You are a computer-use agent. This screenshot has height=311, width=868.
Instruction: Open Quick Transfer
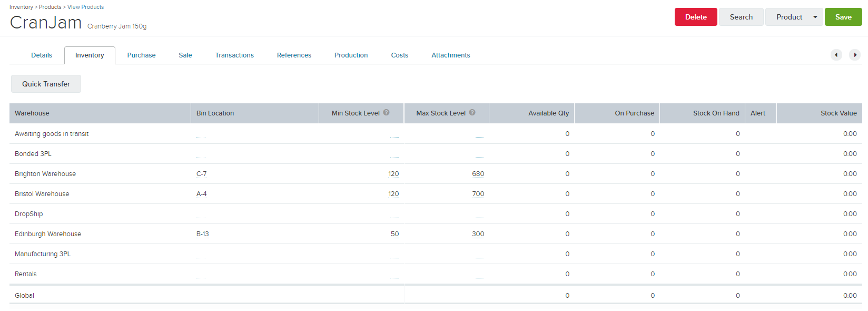(x=46, y=84)
